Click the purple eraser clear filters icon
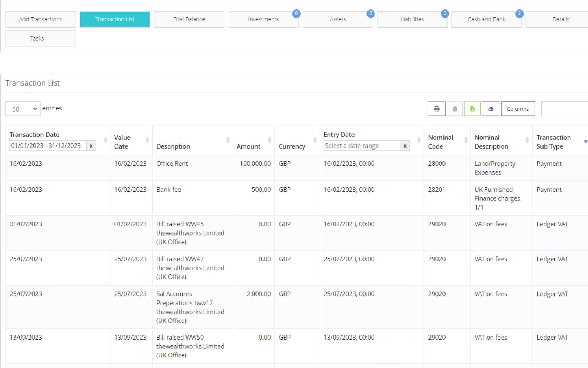This screenshot has height=368, width=588. (x=490, y=109)
